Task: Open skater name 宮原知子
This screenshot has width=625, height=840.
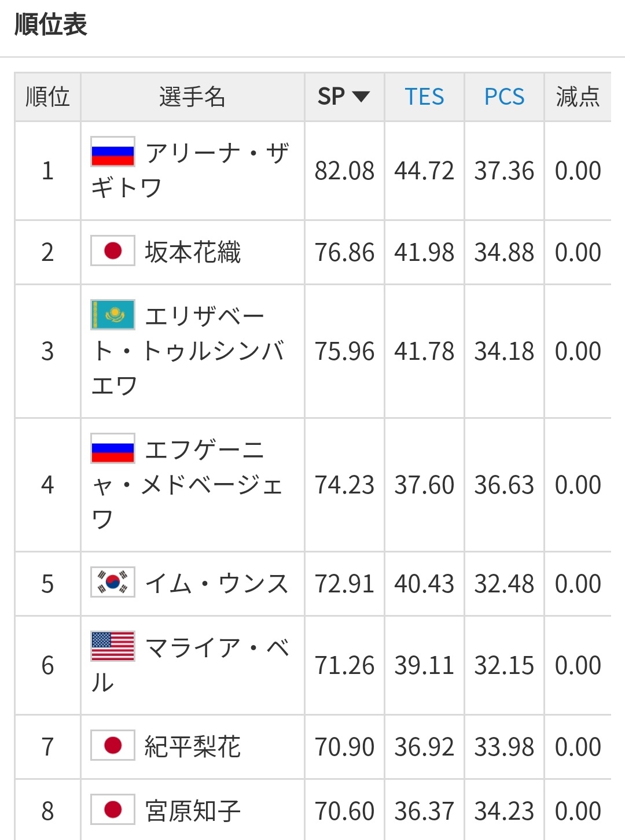Action: [193, 811]
